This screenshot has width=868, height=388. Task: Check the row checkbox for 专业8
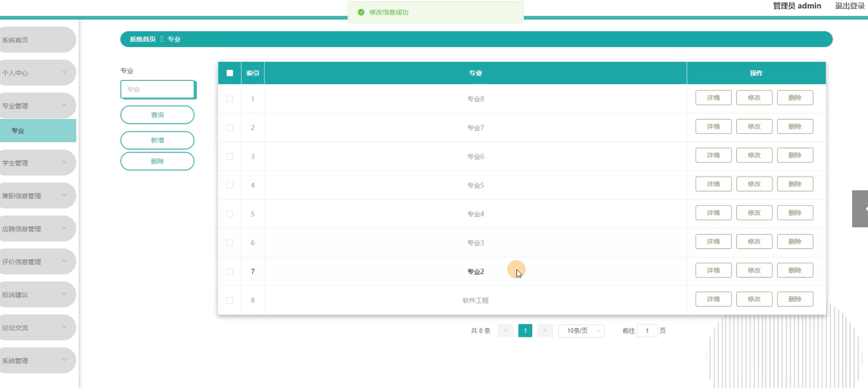tap(230, 99)
